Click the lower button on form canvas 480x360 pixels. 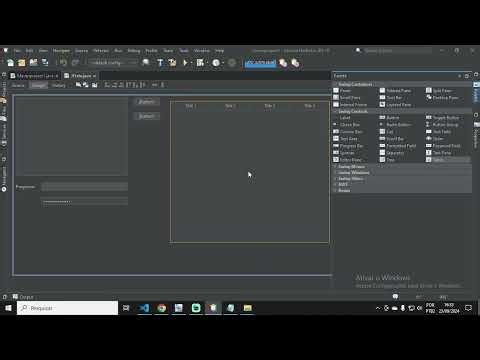(147, 116)
